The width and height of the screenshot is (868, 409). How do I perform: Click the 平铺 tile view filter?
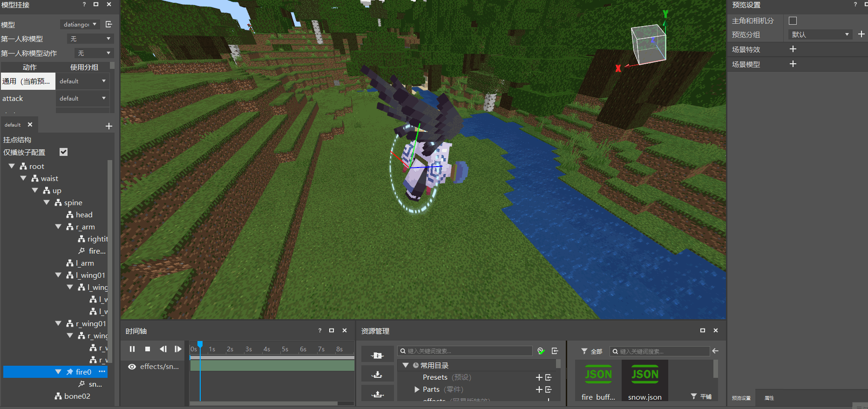[x=701, y=396]
